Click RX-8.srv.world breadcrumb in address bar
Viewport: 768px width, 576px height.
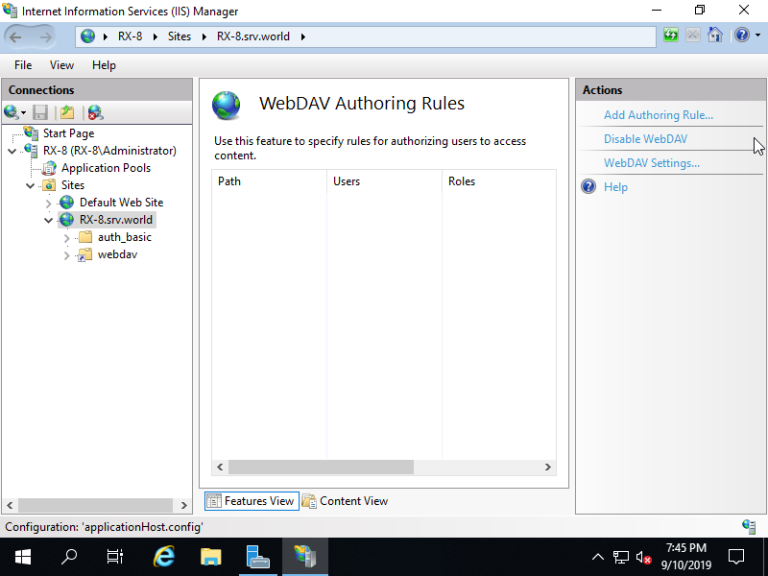click(253, 36)
